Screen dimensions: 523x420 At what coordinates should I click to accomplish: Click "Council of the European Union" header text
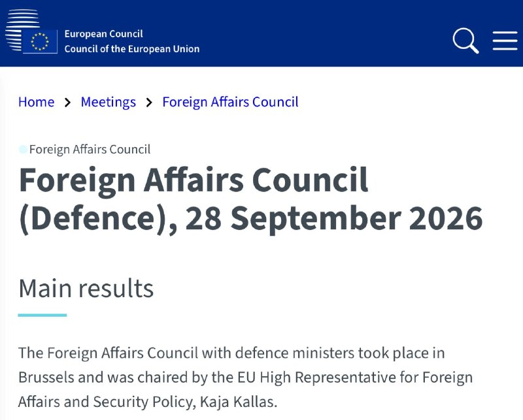coord(132,49)
